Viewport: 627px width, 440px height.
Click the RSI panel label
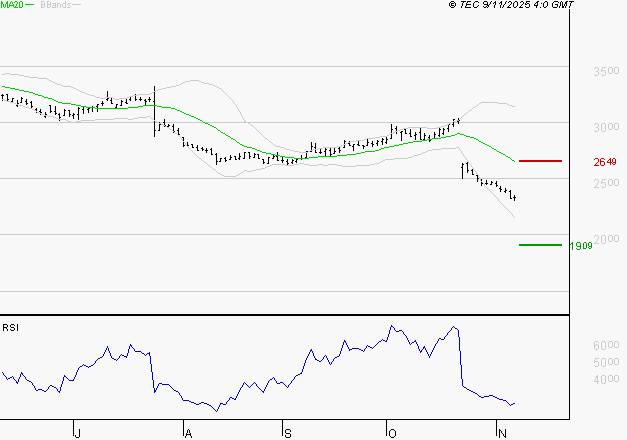click(10, 328)
